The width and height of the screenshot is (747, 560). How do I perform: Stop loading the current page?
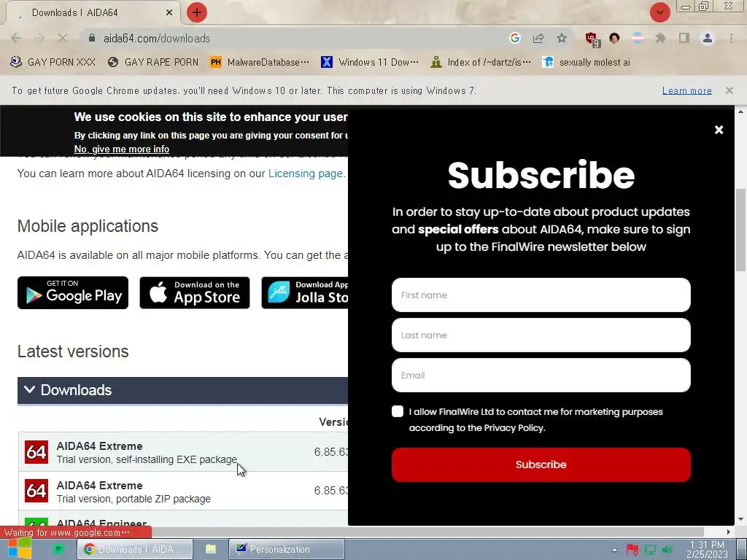coord(63,38)
